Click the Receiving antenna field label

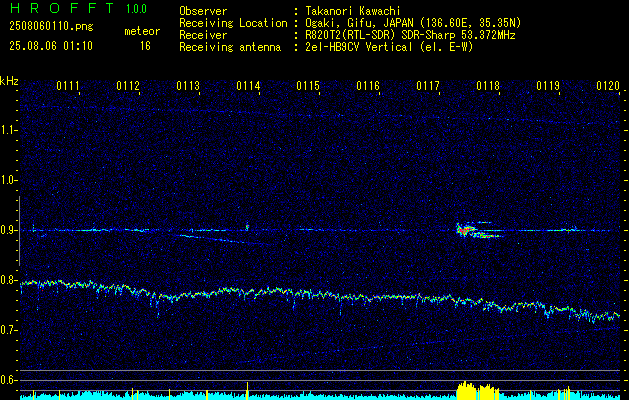230,47
